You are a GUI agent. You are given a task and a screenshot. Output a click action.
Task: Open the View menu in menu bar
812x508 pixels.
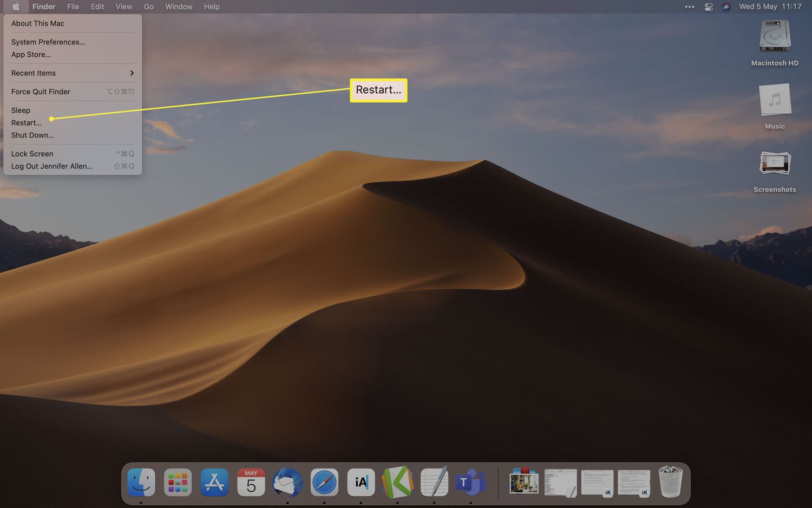(123, 6)
